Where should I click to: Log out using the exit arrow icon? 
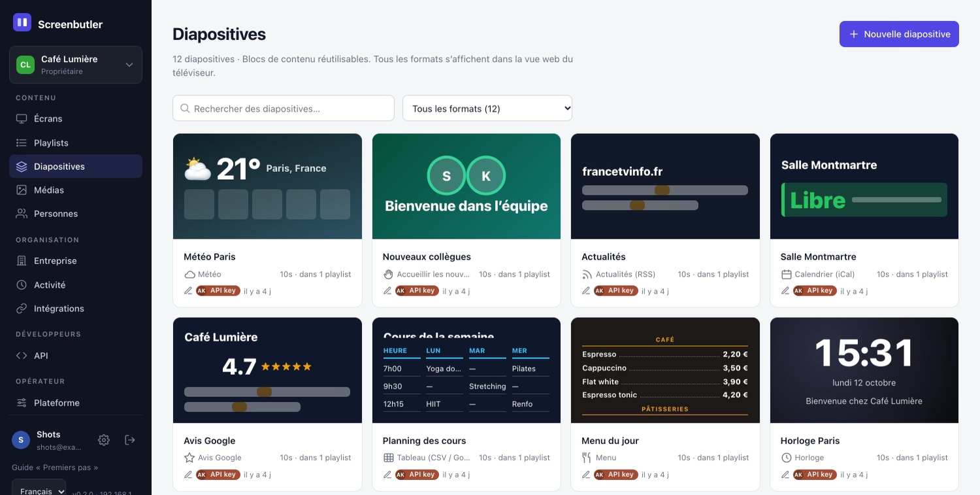click(130, 440)
